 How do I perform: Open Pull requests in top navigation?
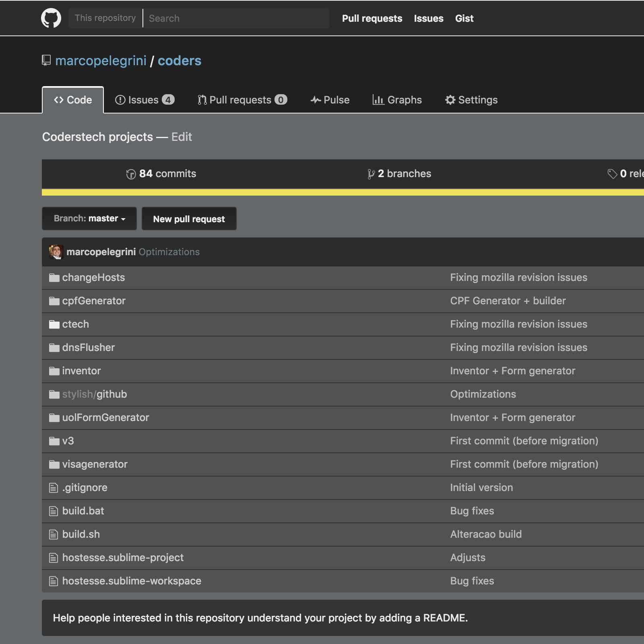pos(372,19)
